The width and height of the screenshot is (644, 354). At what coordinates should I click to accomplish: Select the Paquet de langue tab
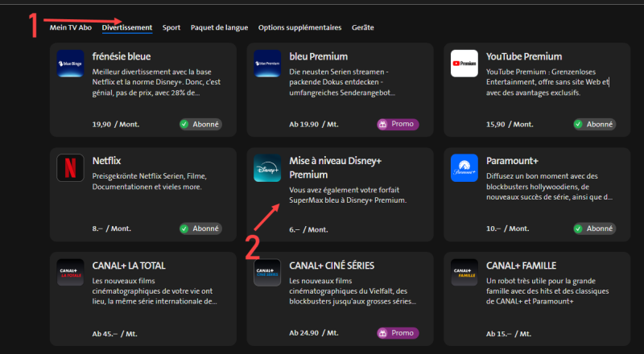219,28
